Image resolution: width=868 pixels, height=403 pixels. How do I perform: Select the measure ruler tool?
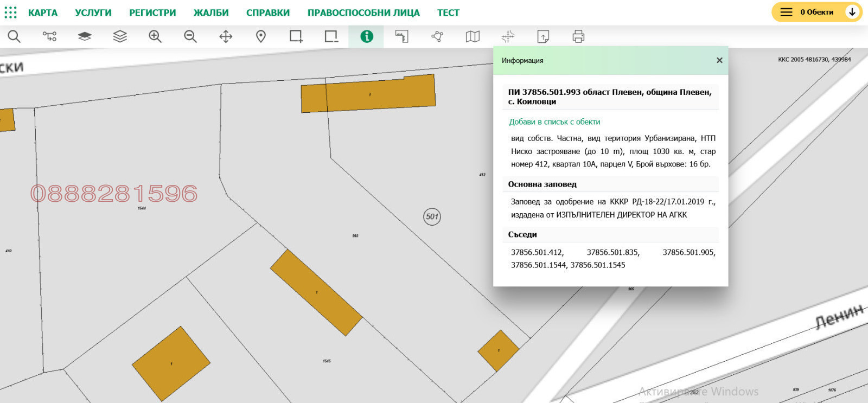coord(401,36)
